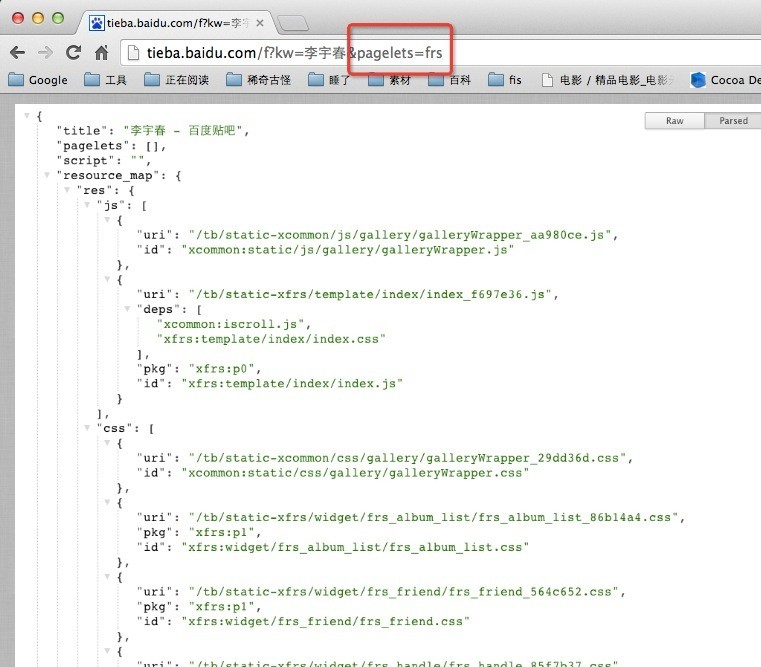Click the browser forward arrow
This screenshot has width=761, height=667.
tap(45, 52)
